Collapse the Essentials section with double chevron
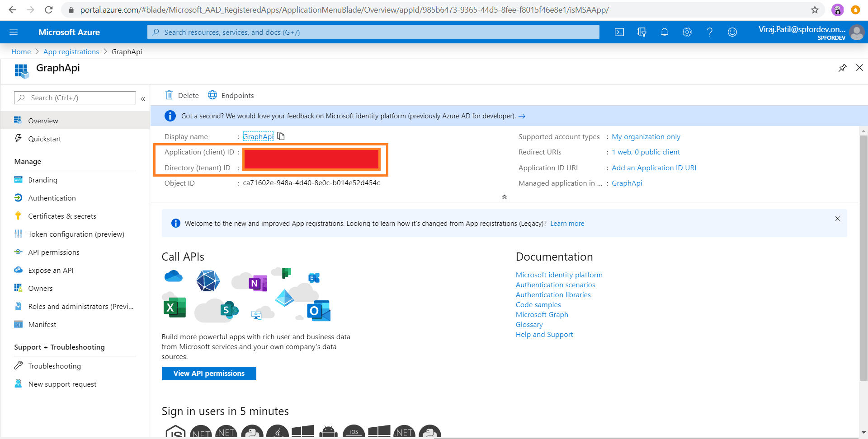Screen dimensions: 868x439 (505, 197)
